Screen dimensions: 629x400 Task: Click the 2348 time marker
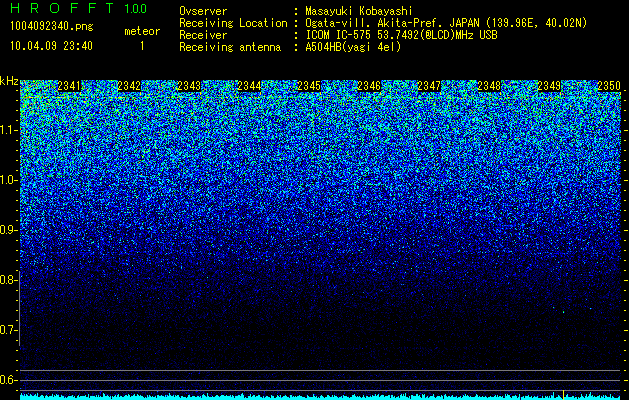tap(489, 86)
